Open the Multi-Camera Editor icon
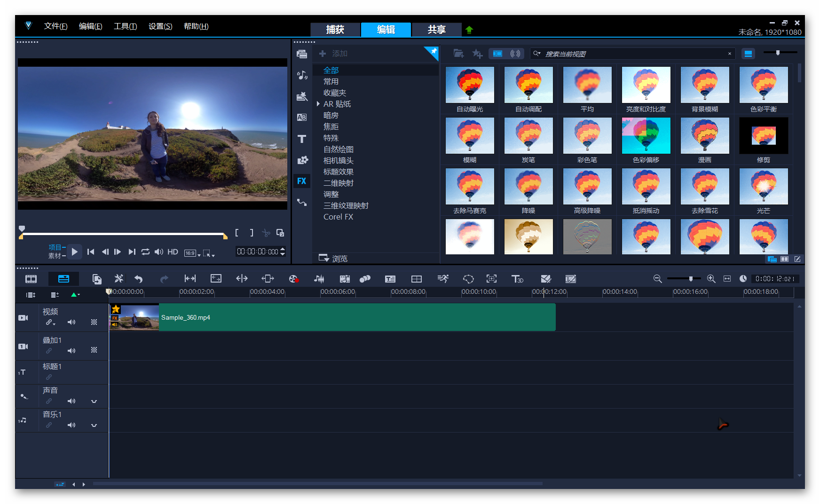 (x=417, y=279)
